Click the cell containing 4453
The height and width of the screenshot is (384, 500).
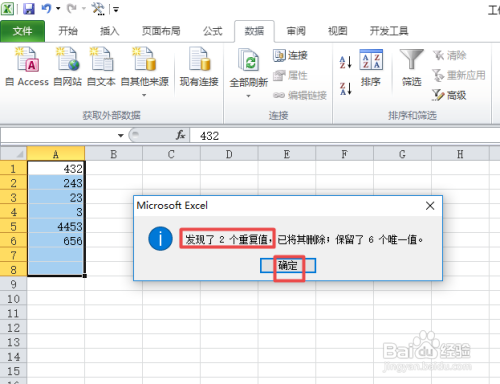point(56,226)
